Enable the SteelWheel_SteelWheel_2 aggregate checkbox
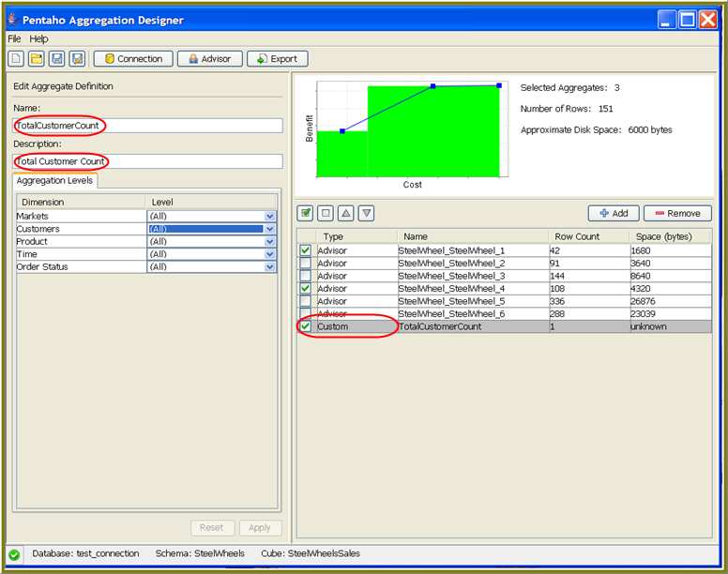The height and width of the screenshot is (574, 728). 305,264
